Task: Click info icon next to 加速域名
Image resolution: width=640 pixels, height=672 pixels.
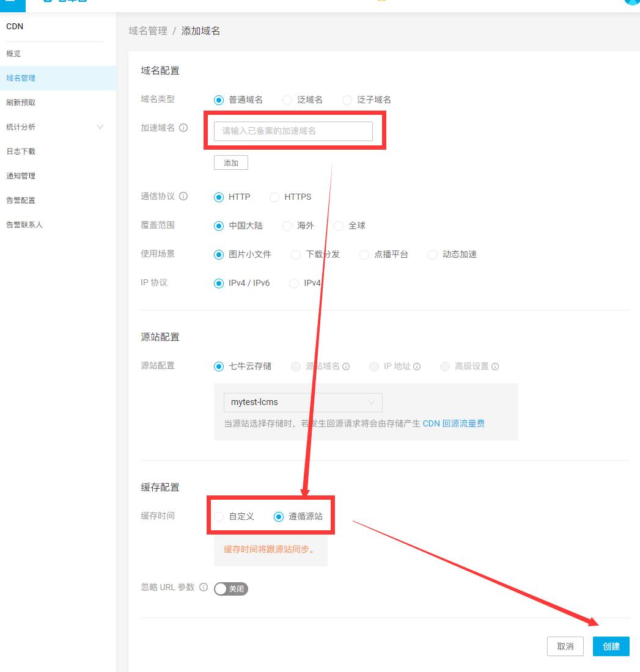Action: pyautogui.click(x=183, y=128)
